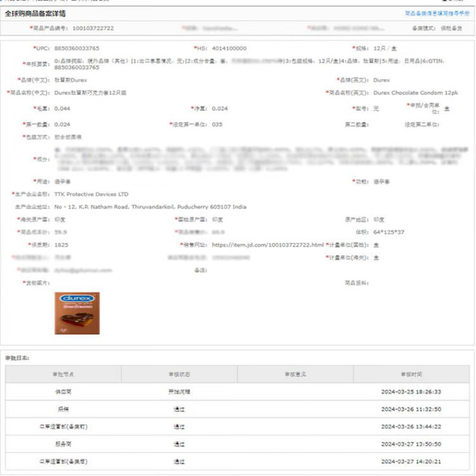Click product number 100103722722 in header row
This screenshot has width=476, height=476.
click(93, 28)
